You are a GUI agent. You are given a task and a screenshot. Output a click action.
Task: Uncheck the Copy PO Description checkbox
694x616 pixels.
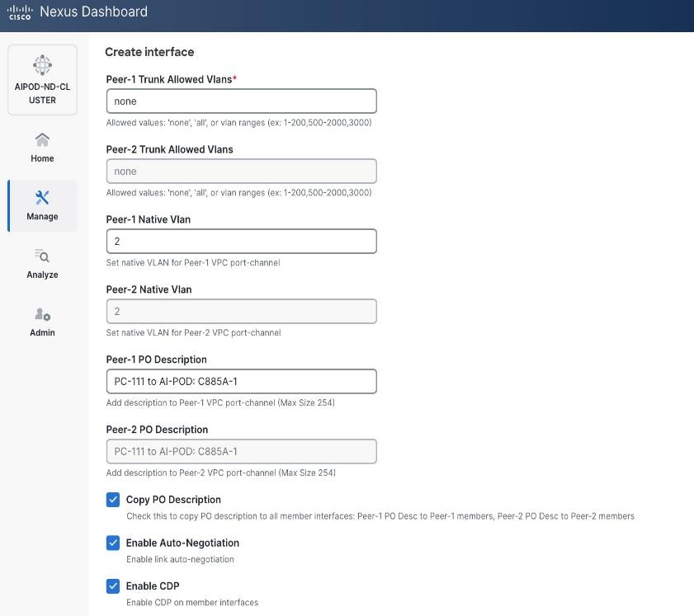[113, 499]
